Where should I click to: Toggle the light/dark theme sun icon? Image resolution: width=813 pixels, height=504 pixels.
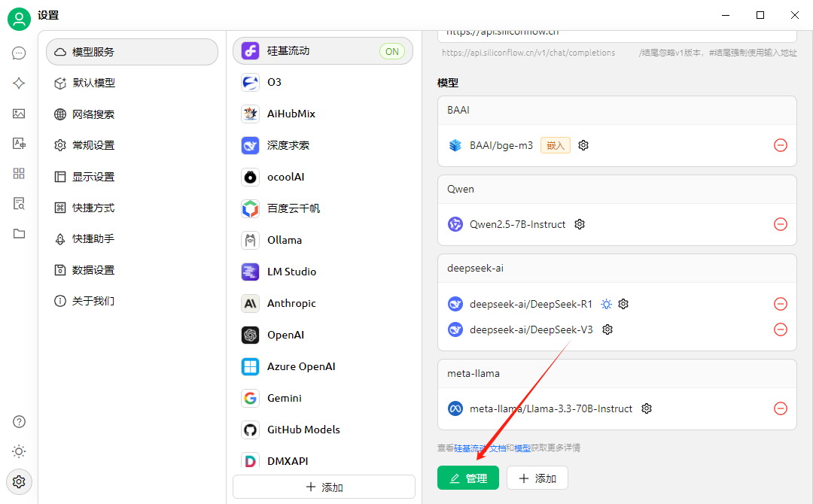(19, 451)
